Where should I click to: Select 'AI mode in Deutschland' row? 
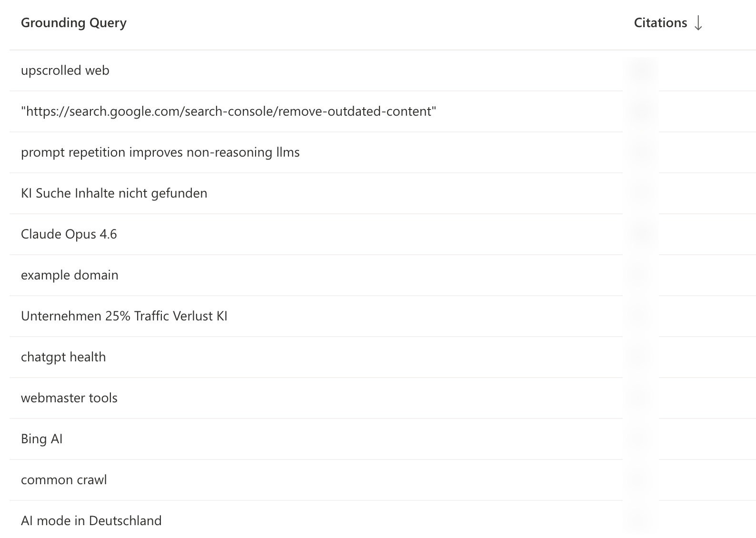91,520
